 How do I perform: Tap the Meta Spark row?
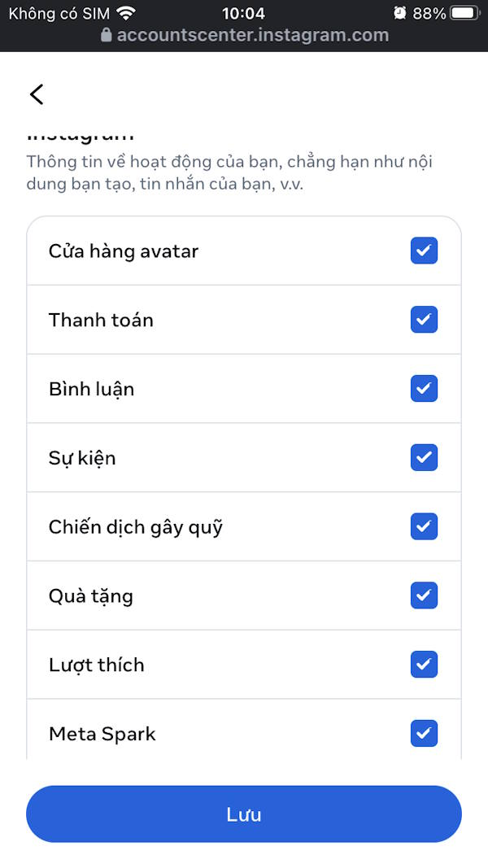click(102, 734)
